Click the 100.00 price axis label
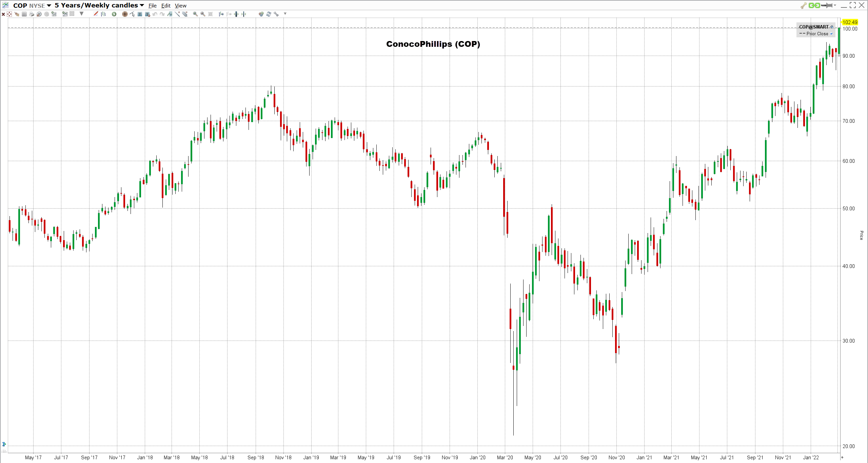 [850, 29]
